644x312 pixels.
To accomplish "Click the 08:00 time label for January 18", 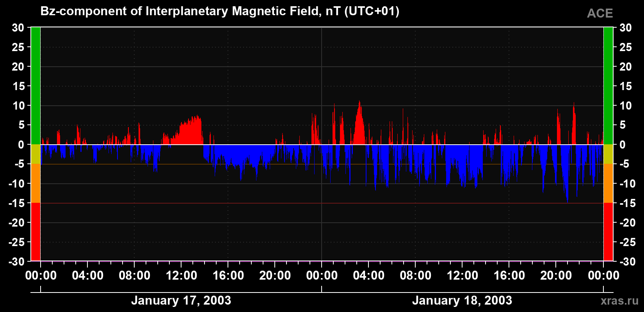I will click(416, 276).
